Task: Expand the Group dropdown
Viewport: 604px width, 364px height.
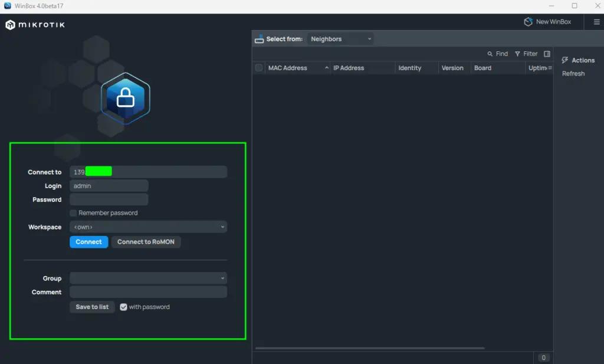Action: (148, 278)
